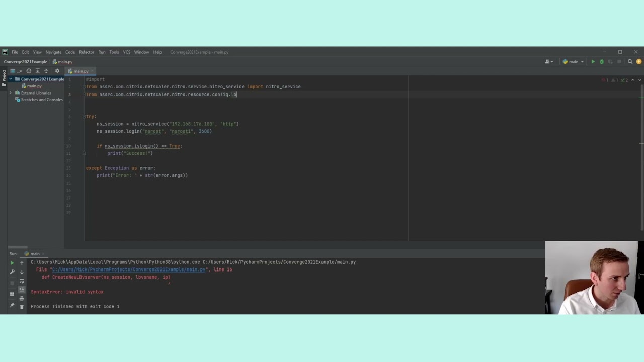Screen dimensions: 644x362
Task: Collapse the Converge2021Example project folder
Action: pos(11,79)
